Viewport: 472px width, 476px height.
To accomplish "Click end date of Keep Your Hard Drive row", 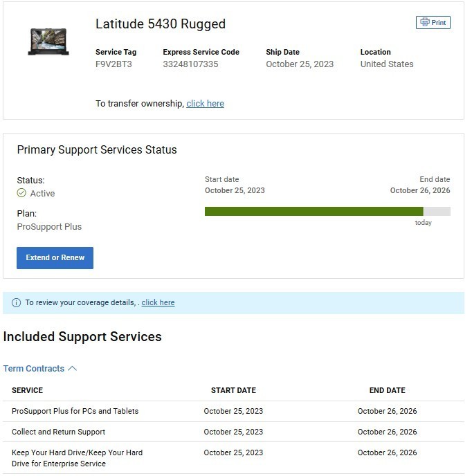I will pos(388,452).
